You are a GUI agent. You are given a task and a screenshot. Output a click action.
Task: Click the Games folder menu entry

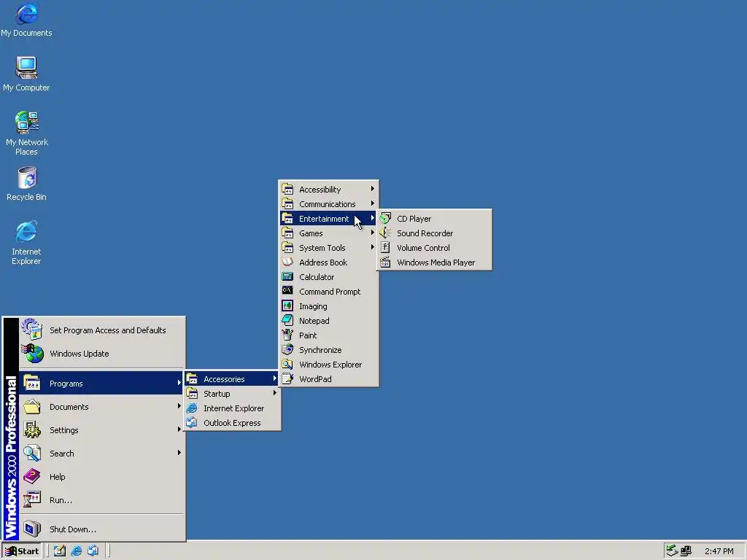click(x=329, y=233)
